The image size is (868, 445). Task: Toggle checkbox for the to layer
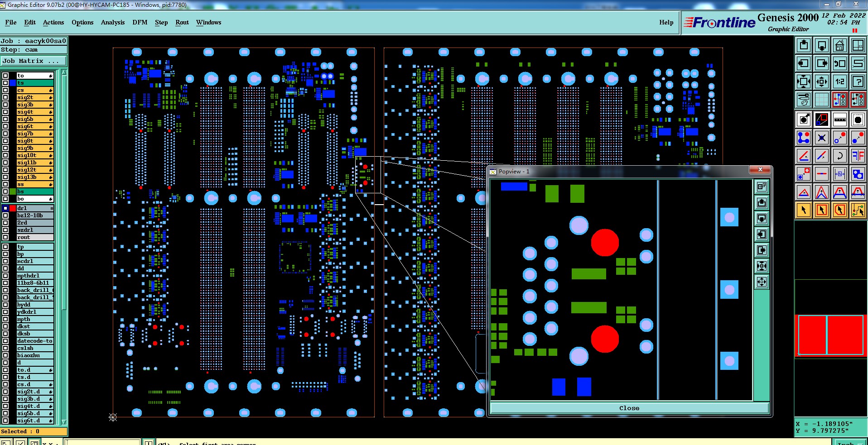(5, 76)
